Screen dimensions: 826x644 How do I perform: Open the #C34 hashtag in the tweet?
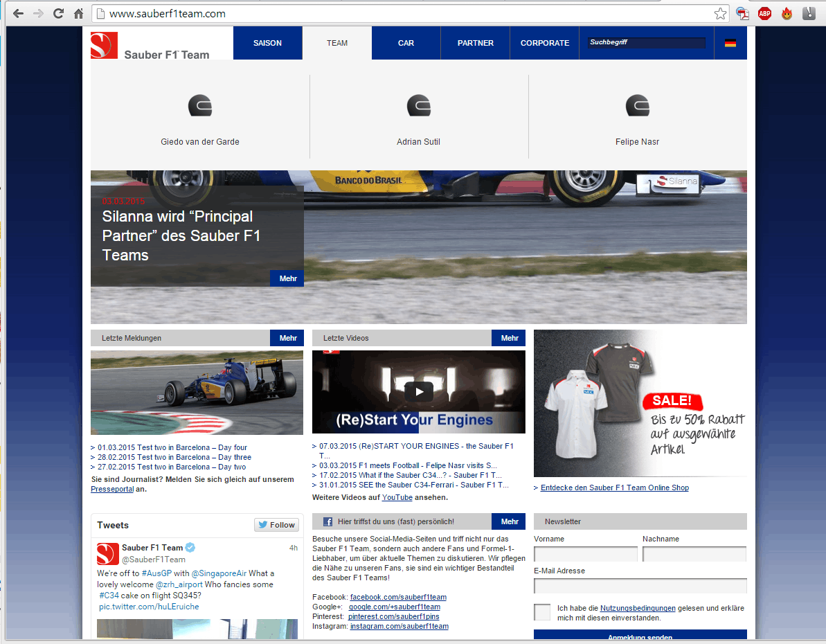coord(109,596)
